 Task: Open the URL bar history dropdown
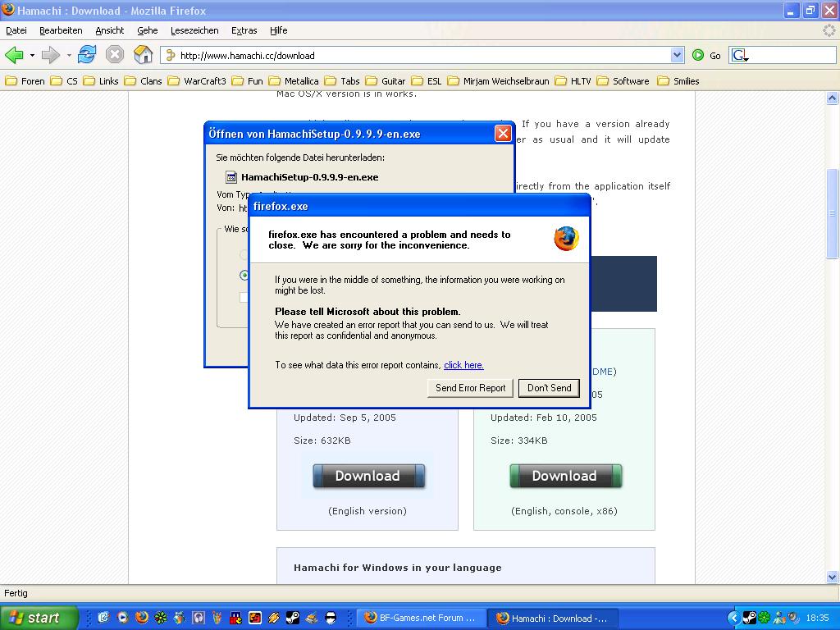coord(677,55)
